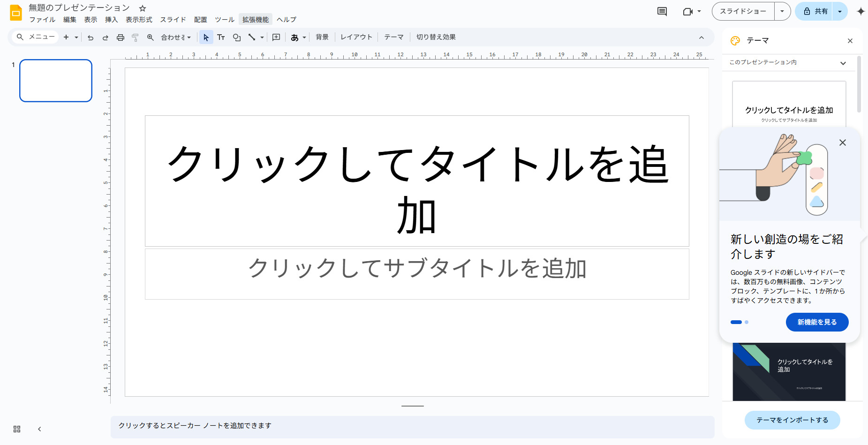The width and height of the screenshot is (868, 445).
Task: Click the 新機能を見る button
Action: click(817, 322)
